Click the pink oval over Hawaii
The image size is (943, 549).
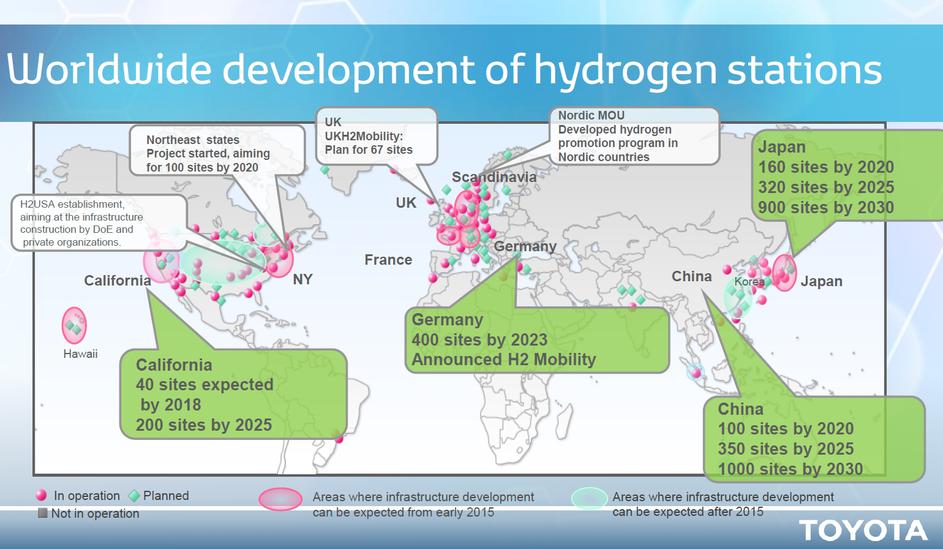tap(74, 324)
